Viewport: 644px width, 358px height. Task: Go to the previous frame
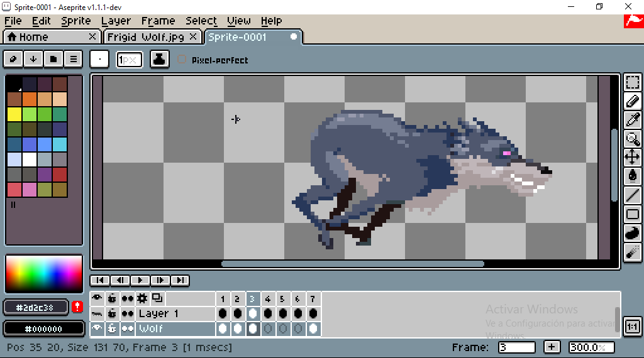[120, 280]
